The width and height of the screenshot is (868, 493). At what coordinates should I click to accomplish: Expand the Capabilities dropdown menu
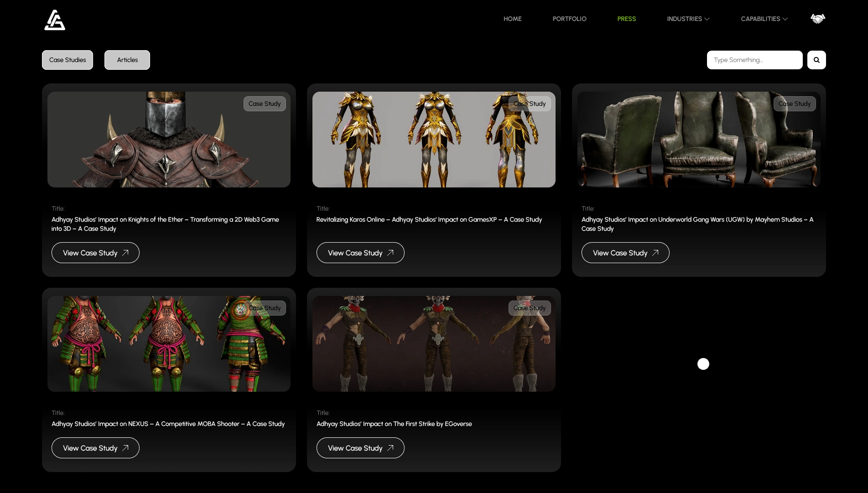[764, 19]
